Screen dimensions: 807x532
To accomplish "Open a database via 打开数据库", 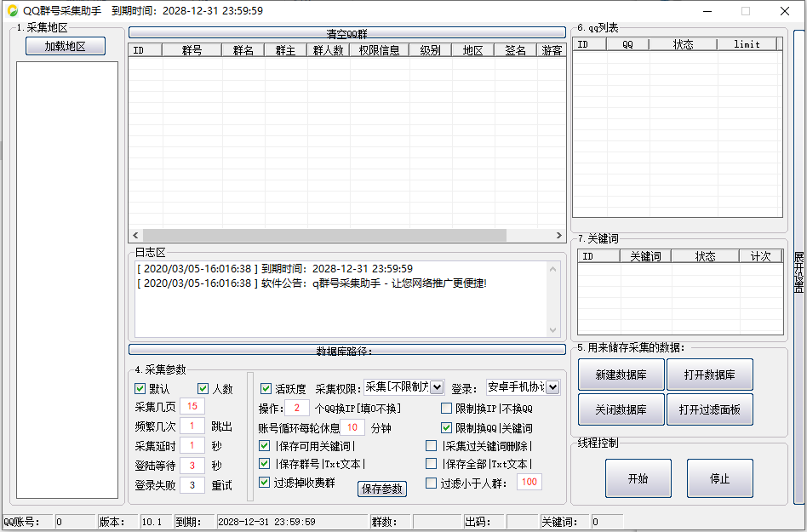I will (710, 375).
